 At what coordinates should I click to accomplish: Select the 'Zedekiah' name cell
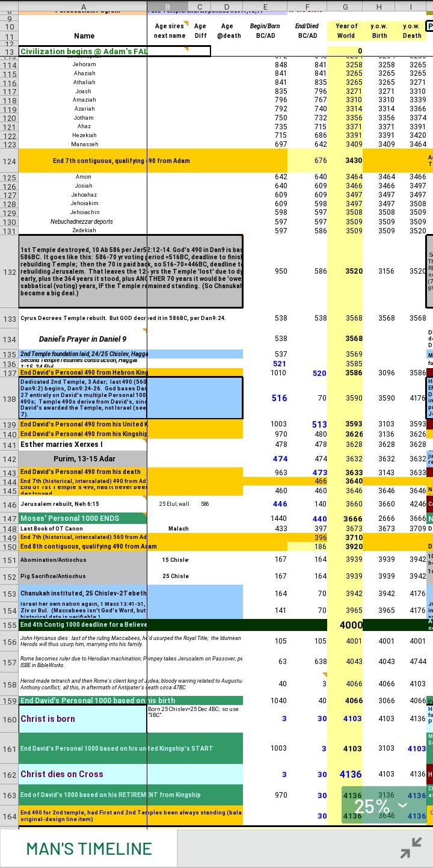(x=84, y=230)
